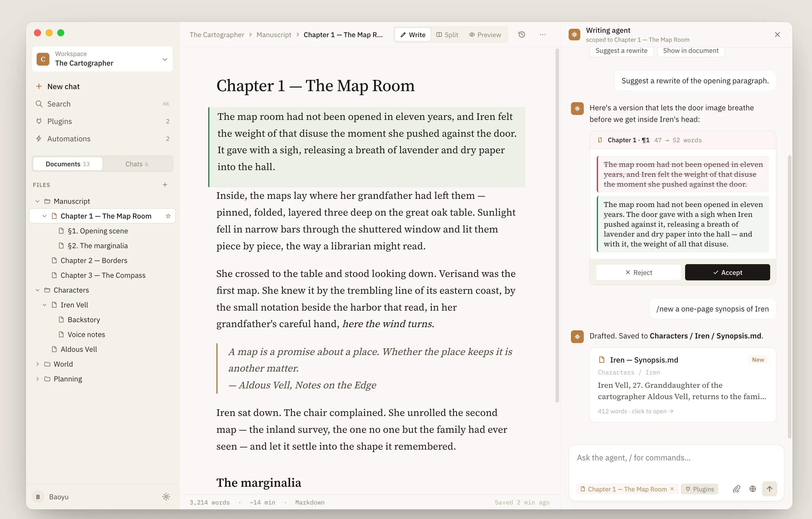812x519 pixels.
Task: Click the more options ellipsis icon
Action: pyautogui.click(x=542, y=35)
